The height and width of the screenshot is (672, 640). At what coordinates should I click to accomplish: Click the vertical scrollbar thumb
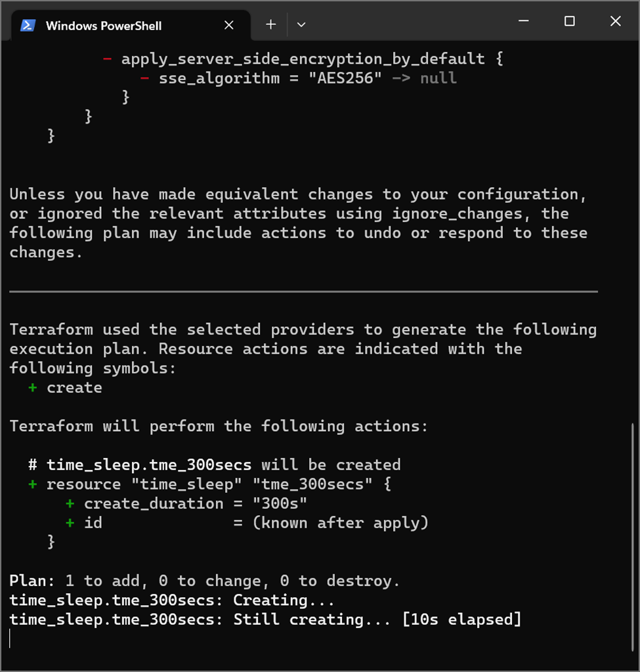(x=633, y=537)
